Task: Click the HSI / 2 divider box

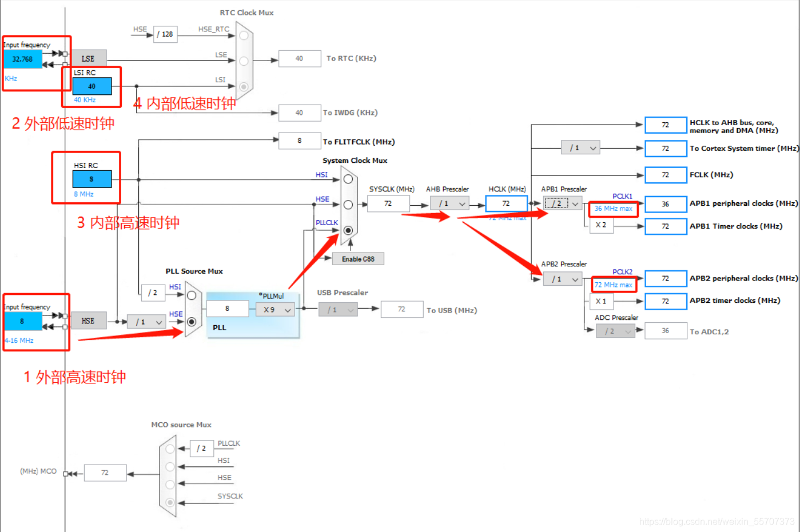Action: (x=152, y=293)
